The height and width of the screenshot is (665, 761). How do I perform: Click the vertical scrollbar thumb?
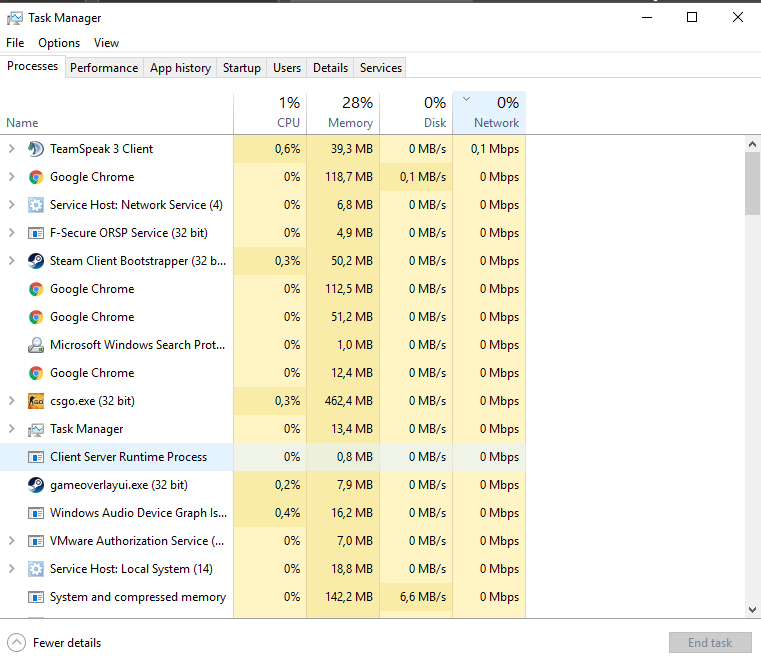tap(752, 183)
